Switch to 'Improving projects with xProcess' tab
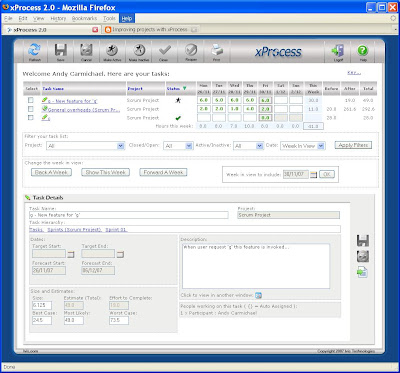Screen dimensions: 400x373 pos(150,30)
